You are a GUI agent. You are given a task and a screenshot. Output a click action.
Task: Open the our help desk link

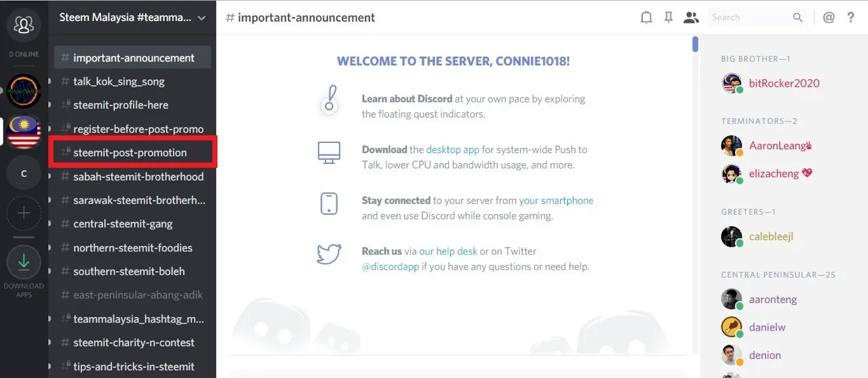click(448, 251)
